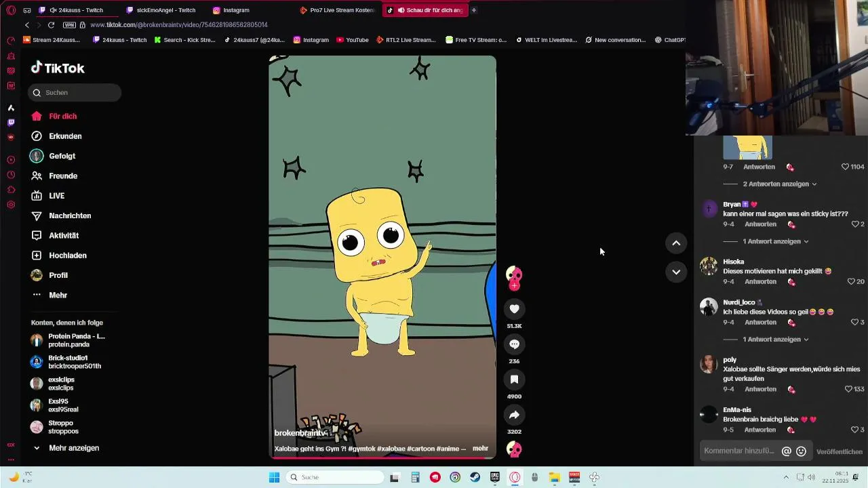
Task: Open ChatGPT bookmark
Action: coord(670,40)
